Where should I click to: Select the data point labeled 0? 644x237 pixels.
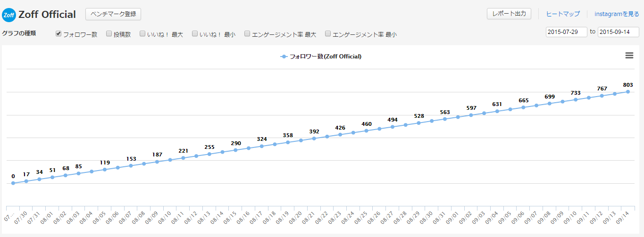coord(13,183)
